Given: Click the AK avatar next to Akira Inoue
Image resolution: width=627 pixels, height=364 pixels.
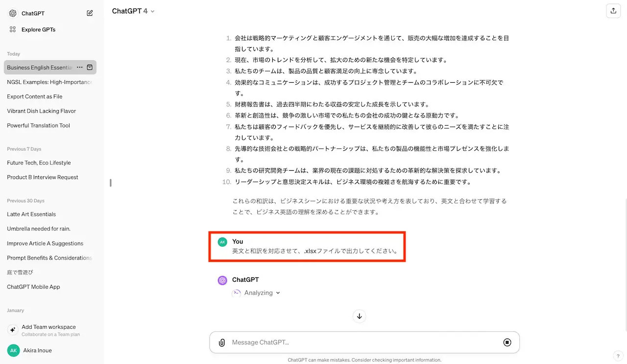Looking at the screenshot, I should tap(13, 350).
